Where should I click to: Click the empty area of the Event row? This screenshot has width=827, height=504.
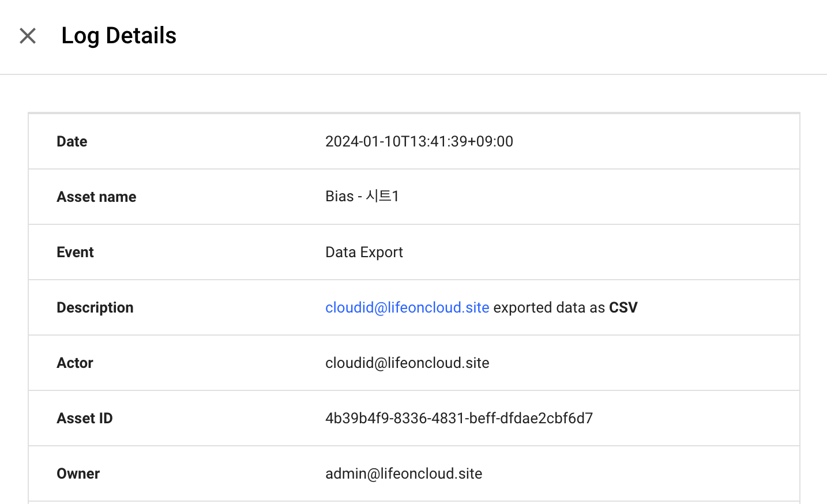[600, 252]
